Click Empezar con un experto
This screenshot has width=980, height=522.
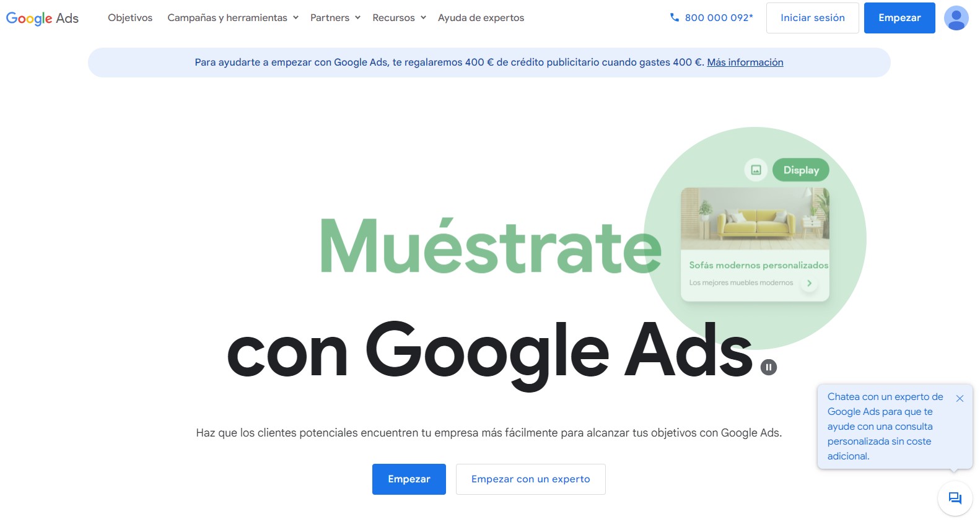pos(530,479)
